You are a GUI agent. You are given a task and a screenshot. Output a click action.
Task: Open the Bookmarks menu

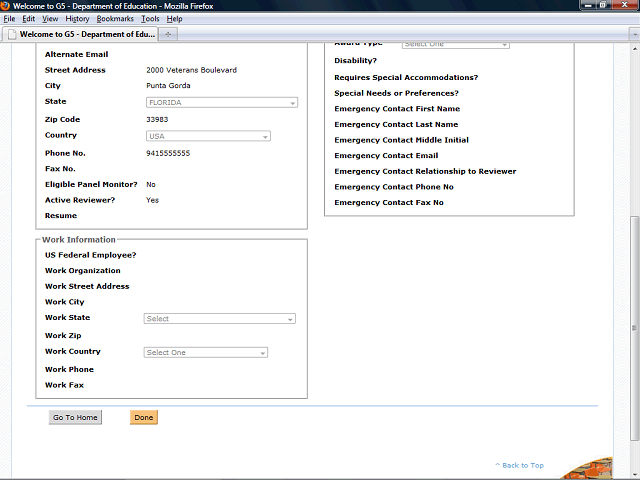[x=115, y=19]
